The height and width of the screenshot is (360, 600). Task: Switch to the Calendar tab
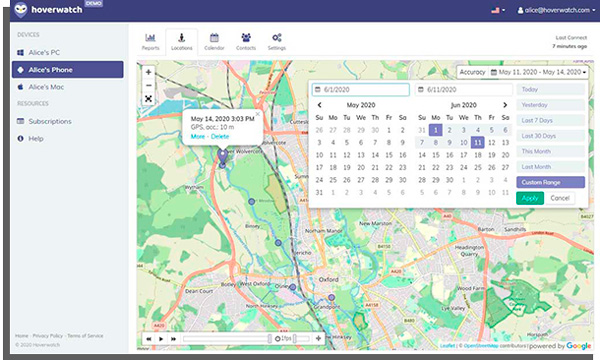[214, 42]
